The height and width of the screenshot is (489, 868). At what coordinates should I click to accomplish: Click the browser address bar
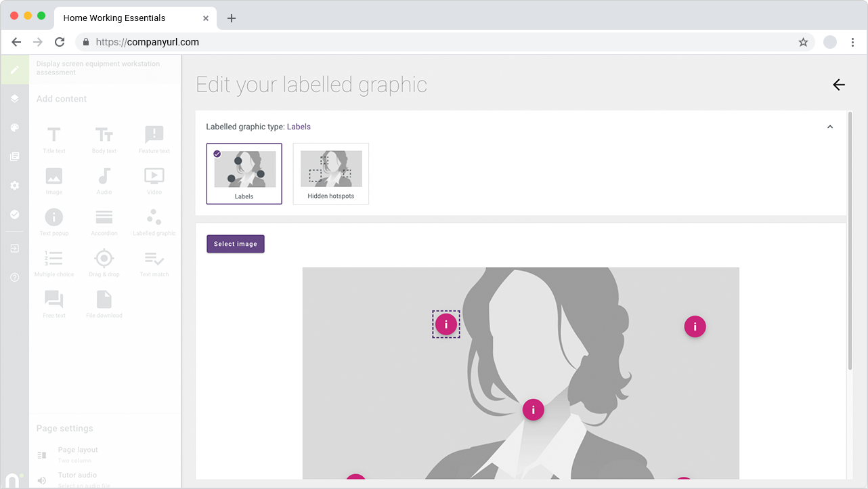440,42
